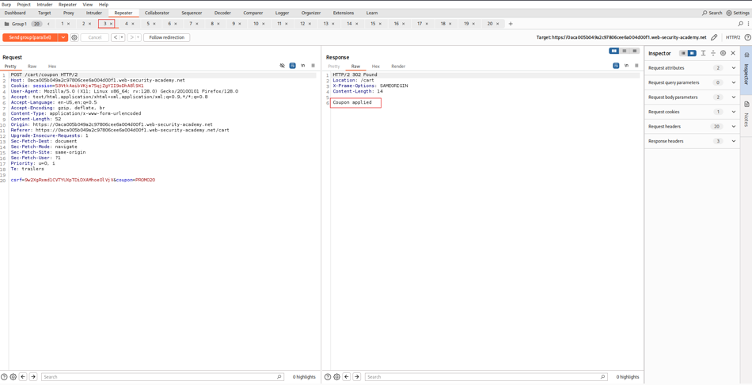Open the Intruder menu in the menu bar
The width and height of the screenshot is (755, 385).
pos(44,4)
